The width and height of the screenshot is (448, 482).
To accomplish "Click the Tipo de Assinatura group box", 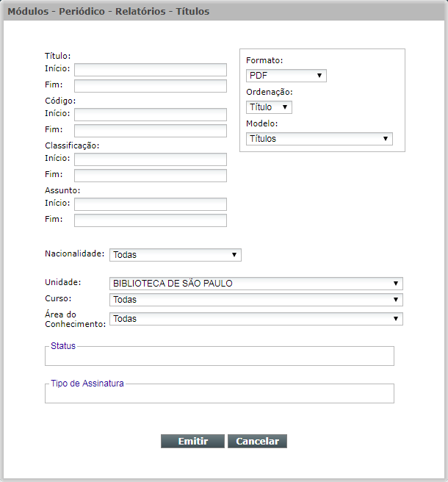I will pos(220,393).
